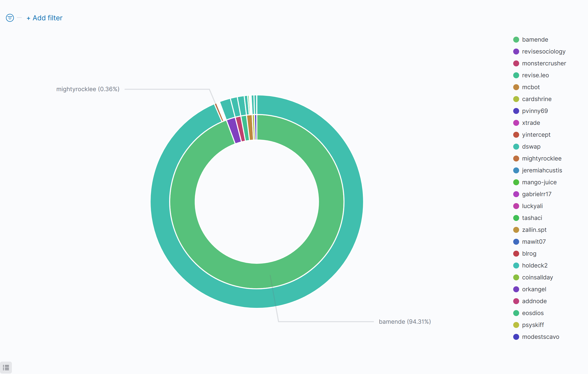Open the filter options menu icon
The image size is (588, 374).
(x=10, y=18)
